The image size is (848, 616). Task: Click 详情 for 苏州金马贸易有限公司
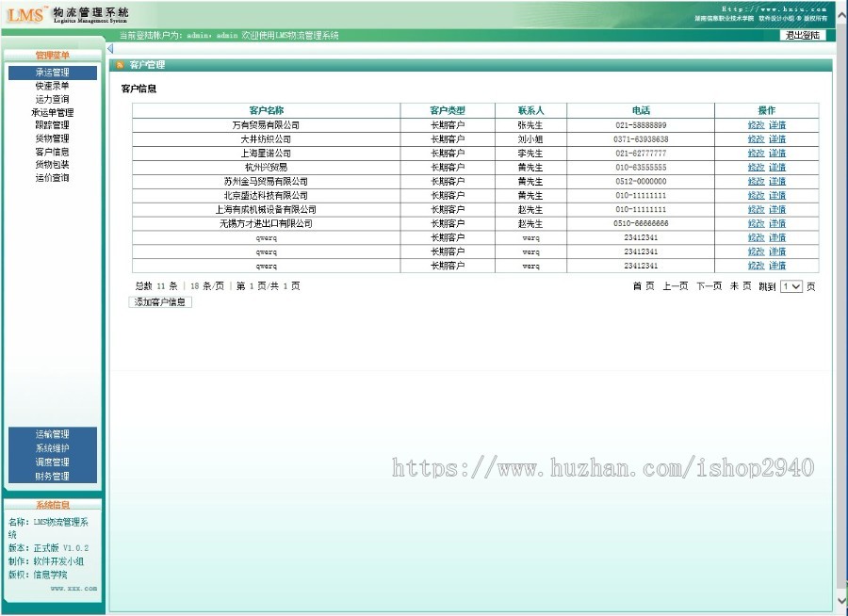777,181
